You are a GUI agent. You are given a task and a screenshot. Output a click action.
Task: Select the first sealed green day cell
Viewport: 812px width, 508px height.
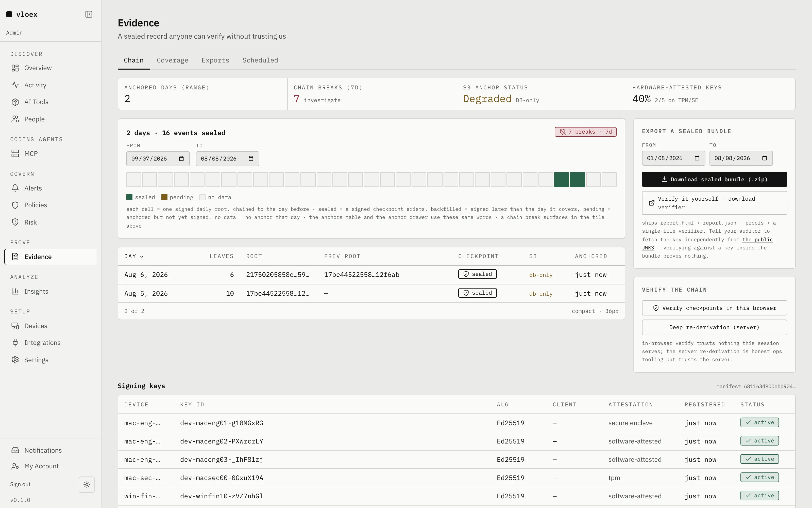click(561, 179)
